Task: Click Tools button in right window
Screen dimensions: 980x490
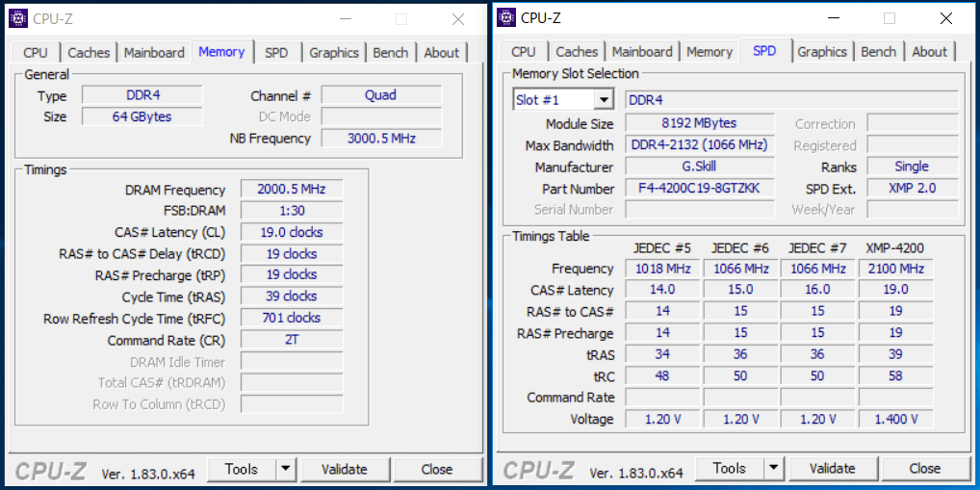Action: (730, 468)
